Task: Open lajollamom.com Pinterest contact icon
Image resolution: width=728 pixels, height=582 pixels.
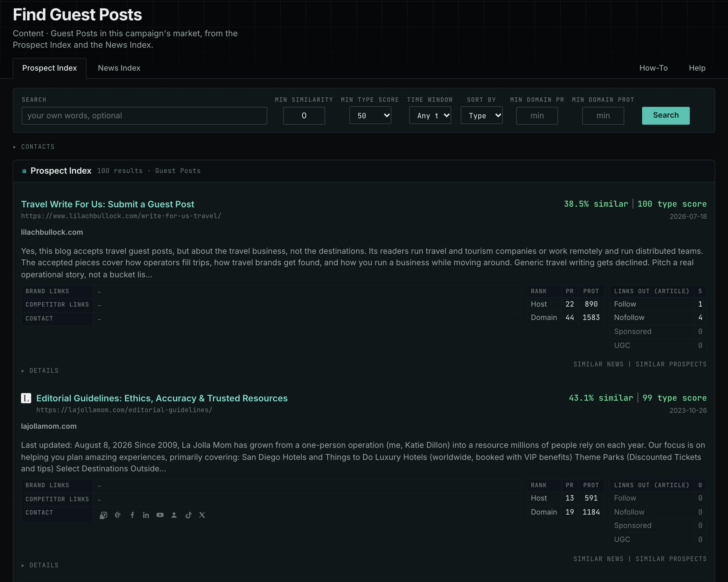Action: tap(117, 515)
